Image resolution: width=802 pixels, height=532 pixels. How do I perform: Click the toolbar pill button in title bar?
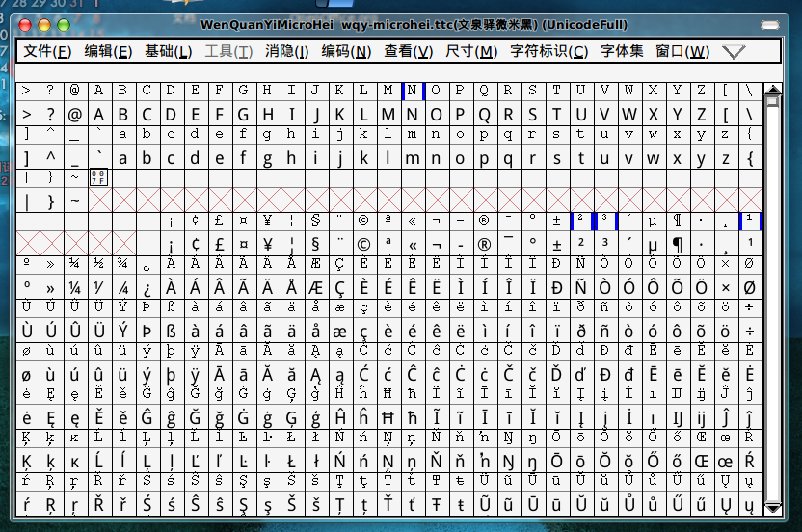[x=770, y=25]
